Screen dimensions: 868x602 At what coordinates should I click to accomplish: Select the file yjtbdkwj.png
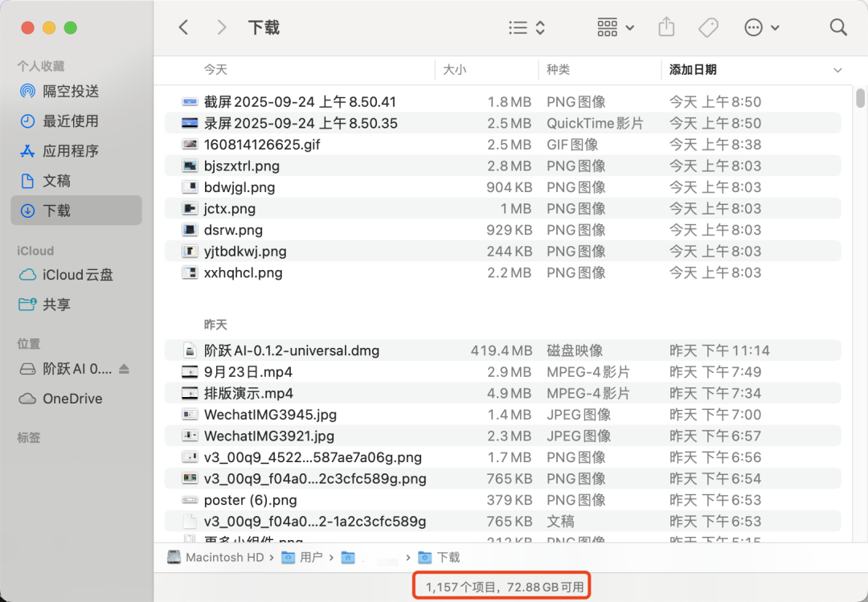502,252
